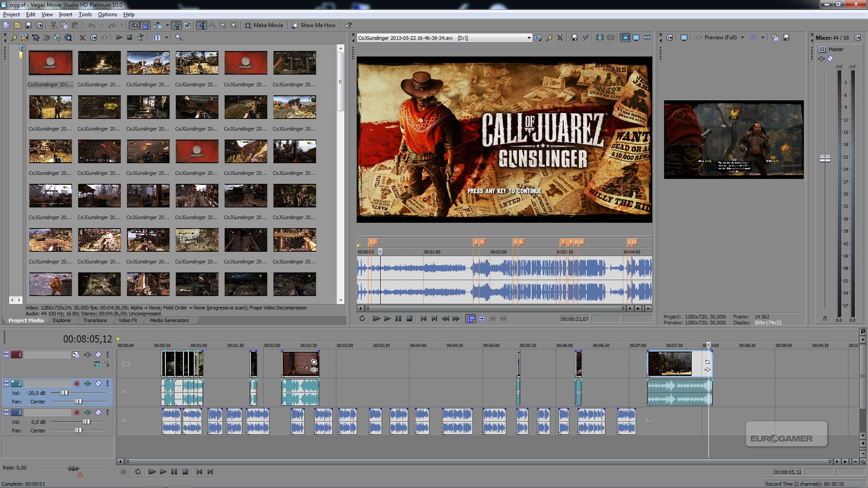The width and height of the screenshot is (868, 488).
Task: Click the Undo arrow icon
Action: click(92, 25)
